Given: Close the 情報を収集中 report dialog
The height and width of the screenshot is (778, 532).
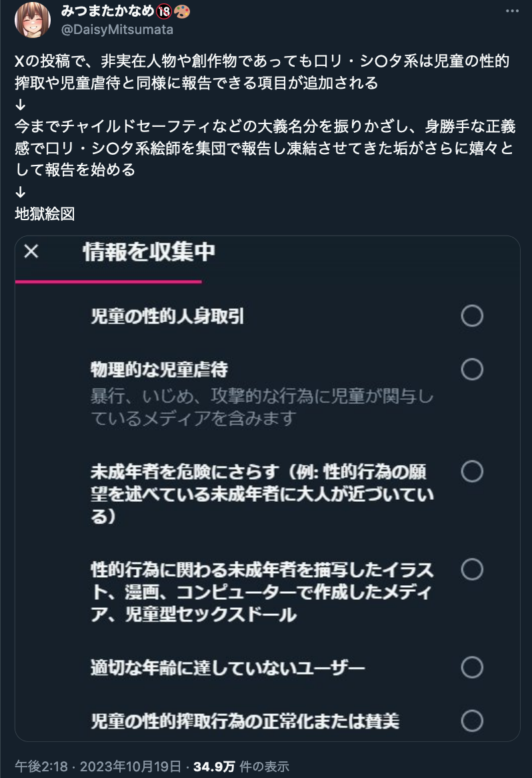Looking at the screenshot, I should [31, 252].
